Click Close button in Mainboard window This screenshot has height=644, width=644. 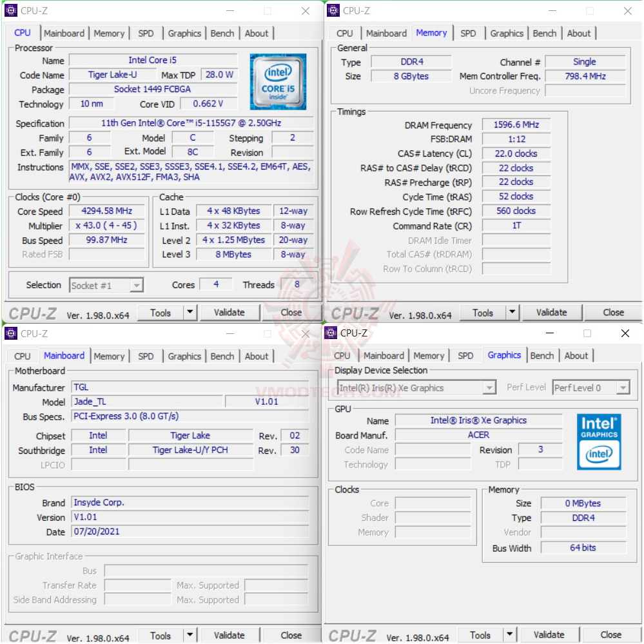tap(291, 636)
